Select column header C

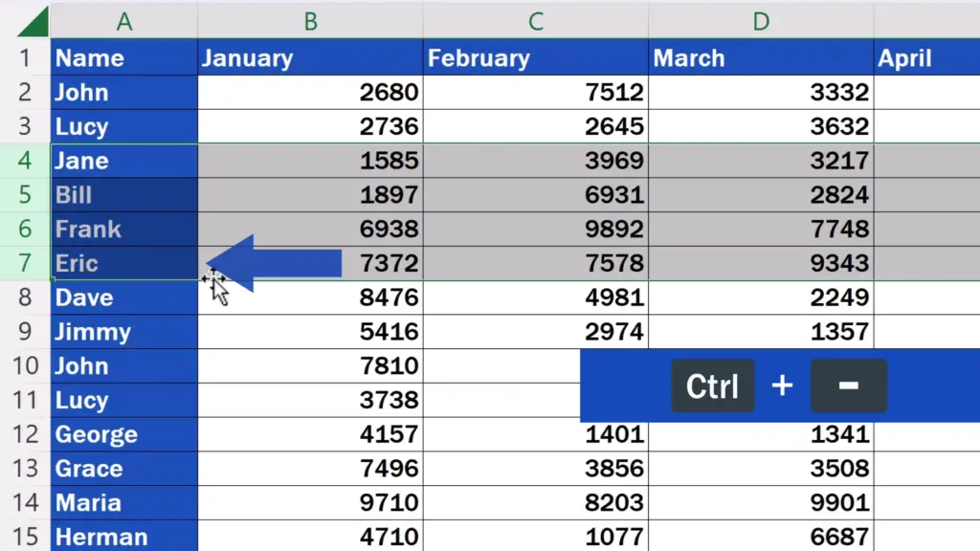pos(534,19)
